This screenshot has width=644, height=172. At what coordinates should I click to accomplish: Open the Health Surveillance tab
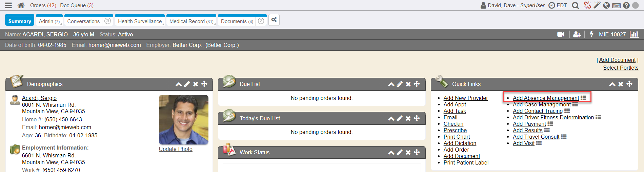click(x=140, y=21)
